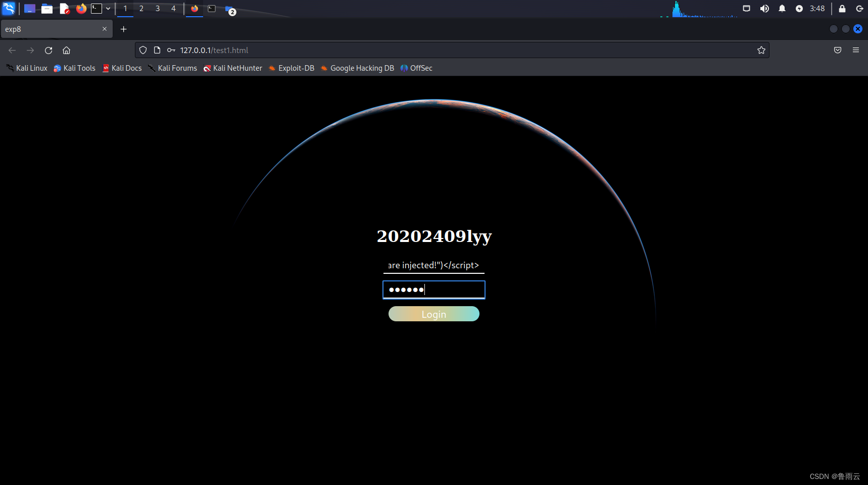Image resolution: width=868 pixels, height=485 pixels.
Task: Open saved logins key icon
Action: [171, 50]
